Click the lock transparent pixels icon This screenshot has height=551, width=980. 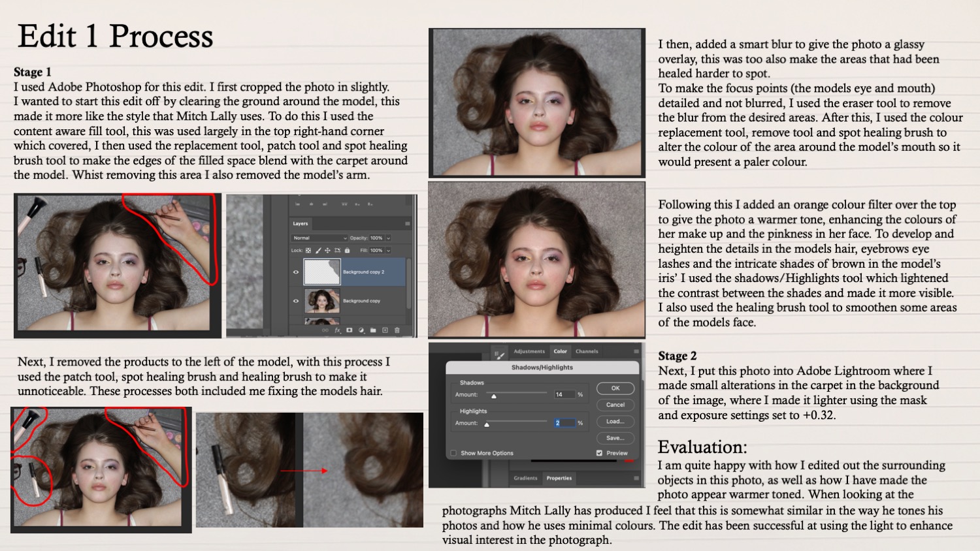pos(308,251)
